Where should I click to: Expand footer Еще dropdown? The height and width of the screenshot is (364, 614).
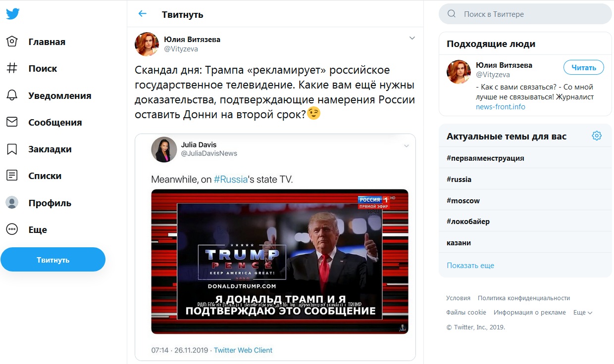coord(583,313)
